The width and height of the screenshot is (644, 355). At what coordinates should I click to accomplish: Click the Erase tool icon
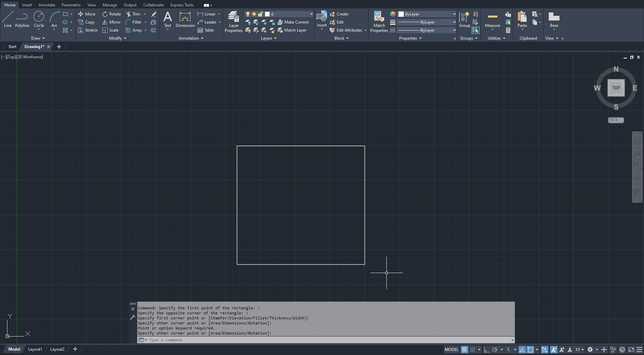154,14
